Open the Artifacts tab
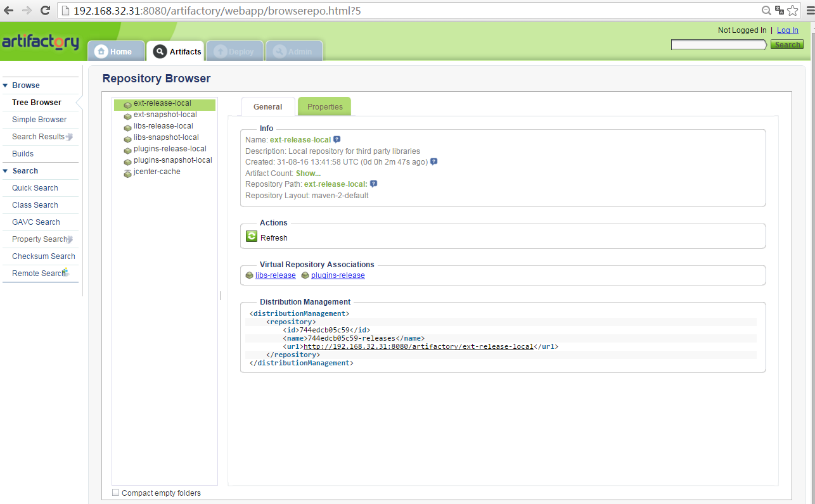815x504 pixels. point(176,51)
